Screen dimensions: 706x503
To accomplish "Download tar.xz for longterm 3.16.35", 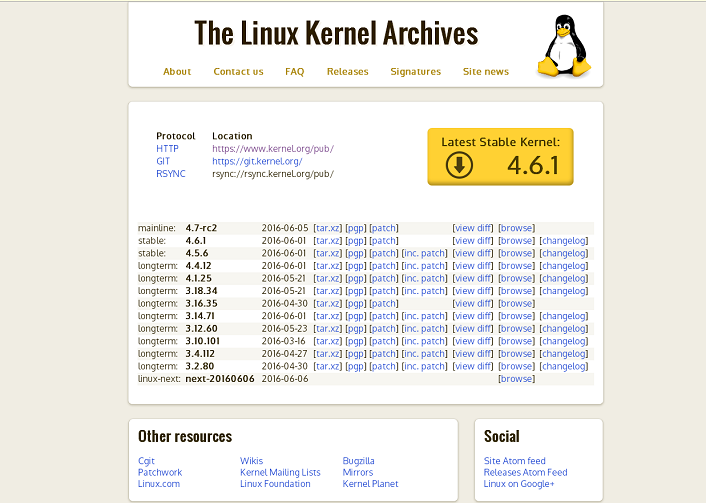I will pyautogui.click(x=328, y=304).
